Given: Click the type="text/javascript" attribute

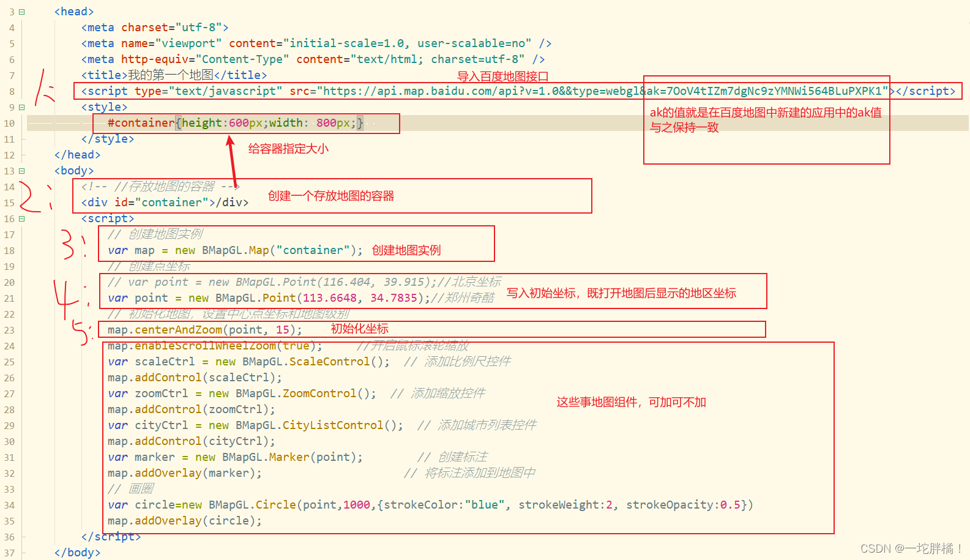Looking at the screenshot, I should (209, 91).
